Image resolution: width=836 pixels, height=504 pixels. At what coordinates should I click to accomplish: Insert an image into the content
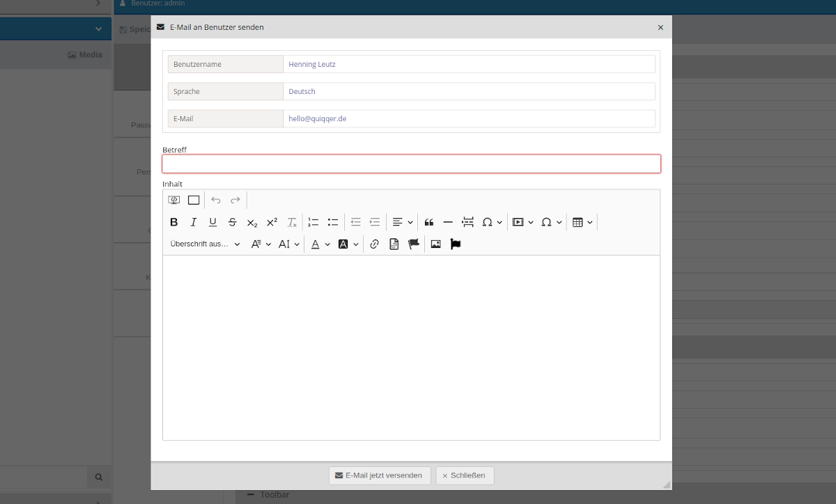[435, 244]
